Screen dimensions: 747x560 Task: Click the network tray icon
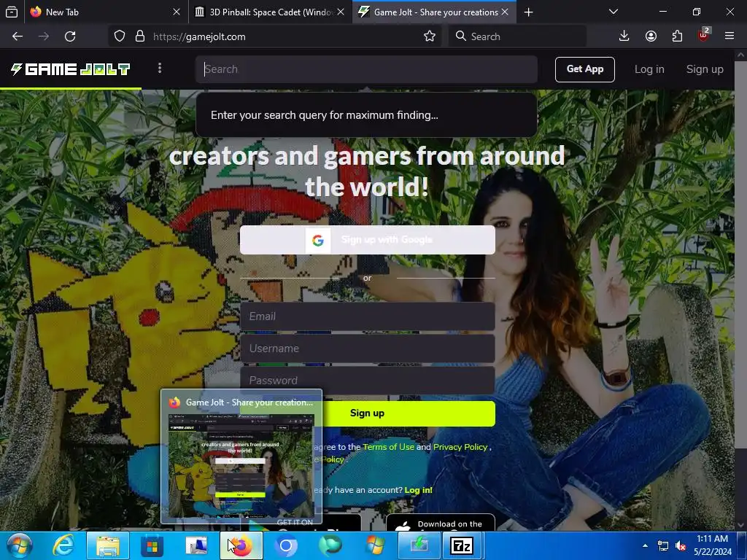pyautogui.click(x=662, y=545)
